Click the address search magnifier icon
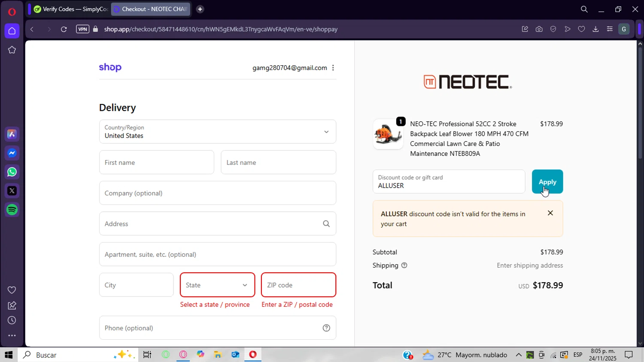 click(x=326, y=224)
